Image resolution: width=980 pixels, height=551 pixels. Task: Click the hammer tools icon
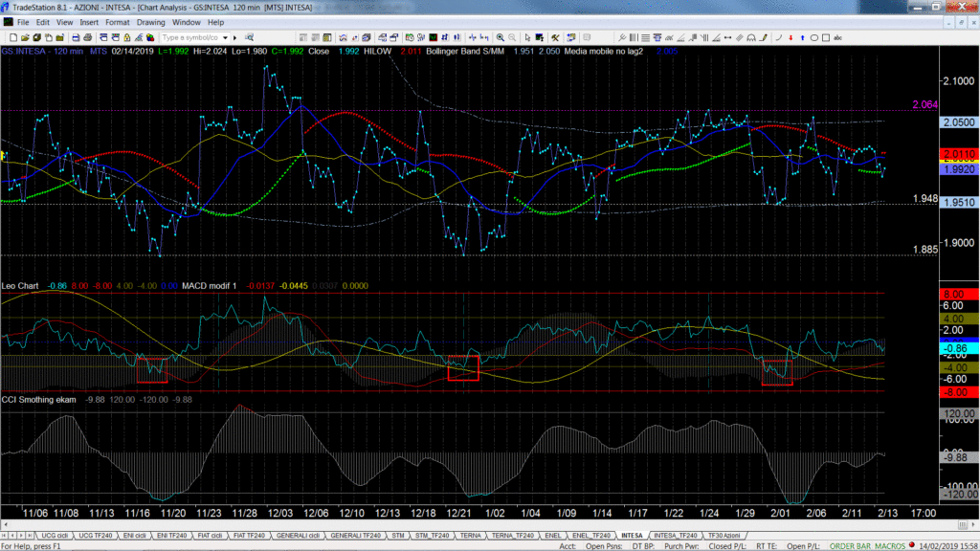(555, 37)
